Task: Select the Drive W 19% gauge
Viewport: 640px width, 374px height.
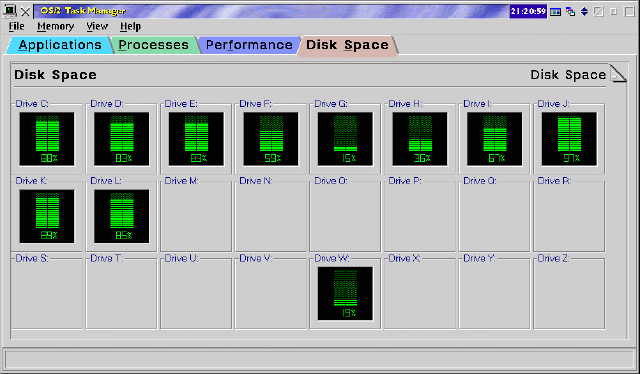Action: click(x=345, y=294)
